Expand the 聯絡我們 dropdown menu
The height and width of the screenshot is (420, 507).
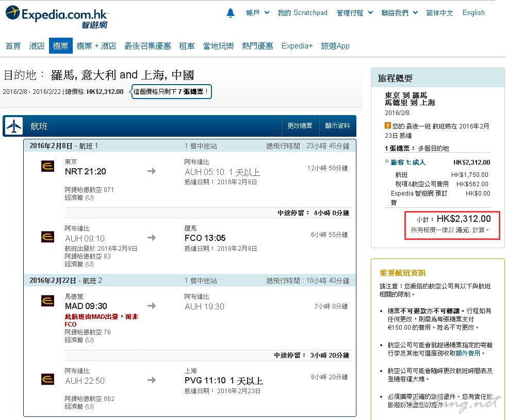click(400, 13)
